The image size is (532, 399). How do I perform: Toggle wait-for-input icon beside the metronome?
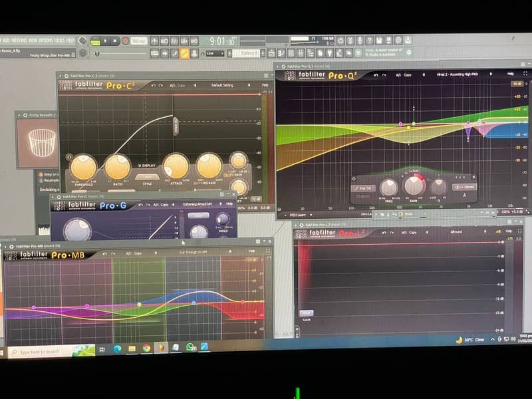tap(164, 41)
